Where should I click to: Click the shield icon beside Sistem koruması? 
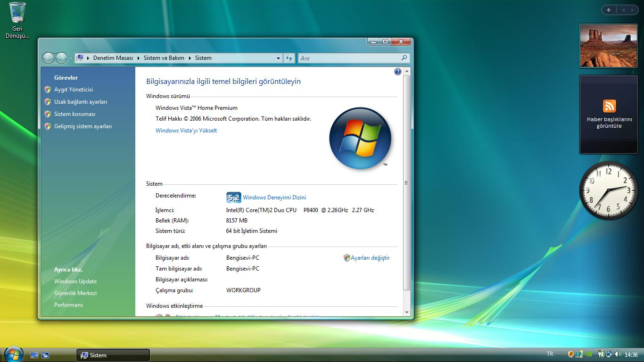(x=48, y=114)
